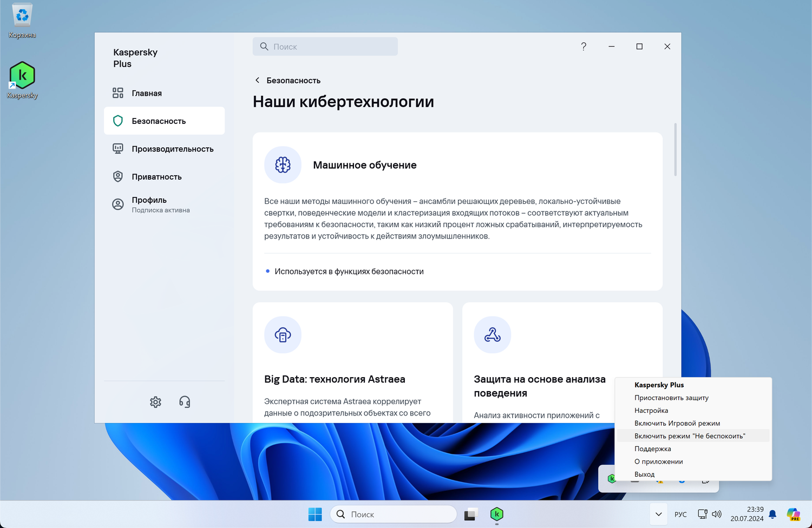Go to the Приватность section
The image size is (812, 528).
click(164, 176)
